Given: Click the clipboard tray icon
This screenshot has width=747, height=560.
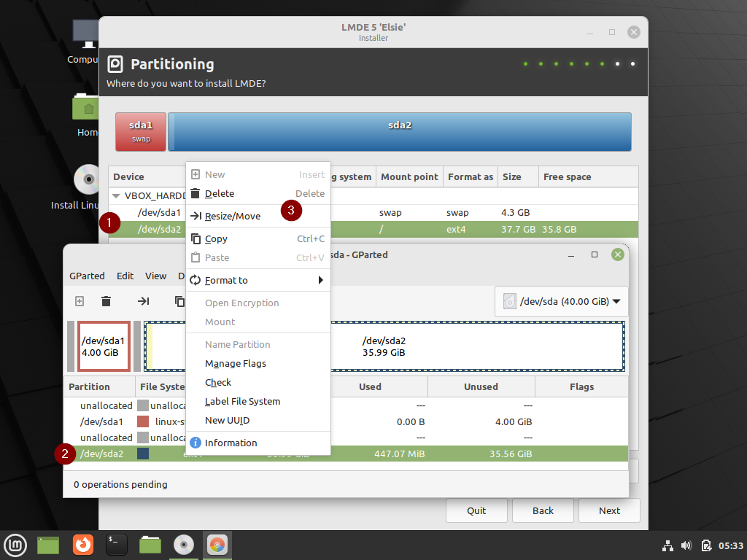Looking at the screenshot, I should 706,545.
